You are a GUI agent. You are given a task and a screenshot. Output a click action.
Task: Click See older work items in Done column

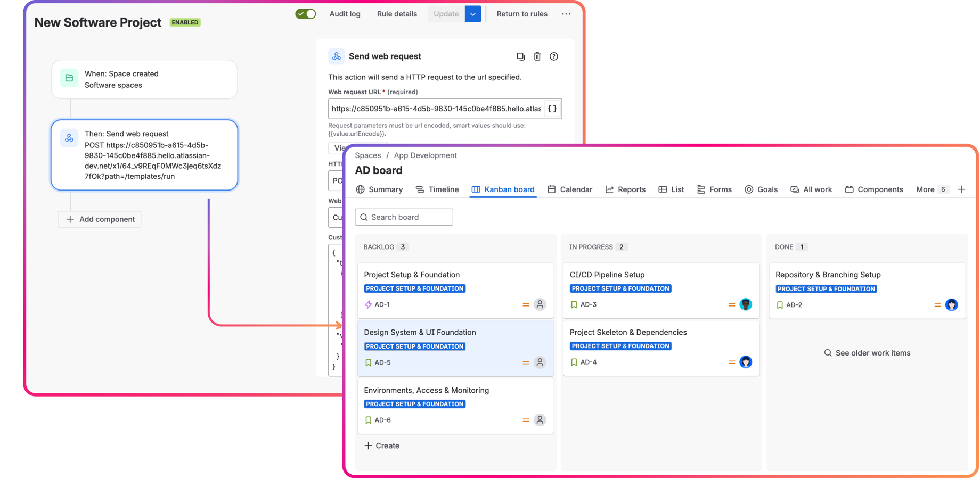point(867,352)
